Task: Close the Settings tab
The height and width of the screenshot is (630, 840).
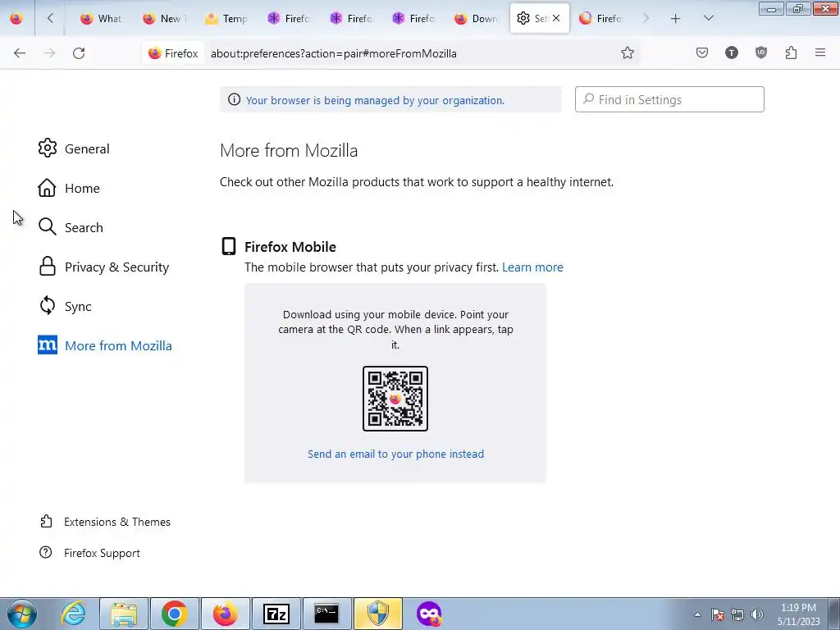Action: point(556,18)
